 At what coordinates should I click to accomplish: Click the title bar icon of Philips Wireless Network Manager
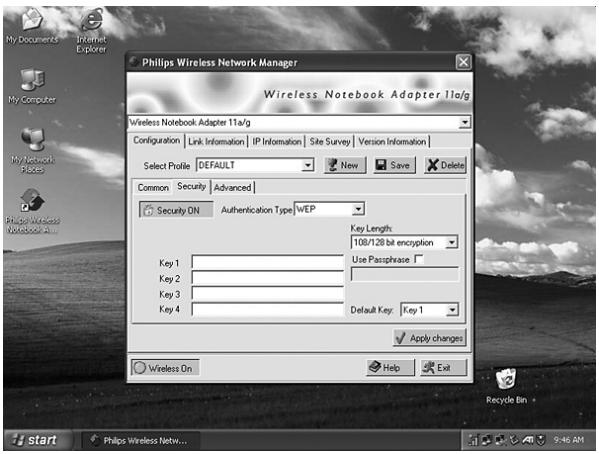tap(134, 62)
